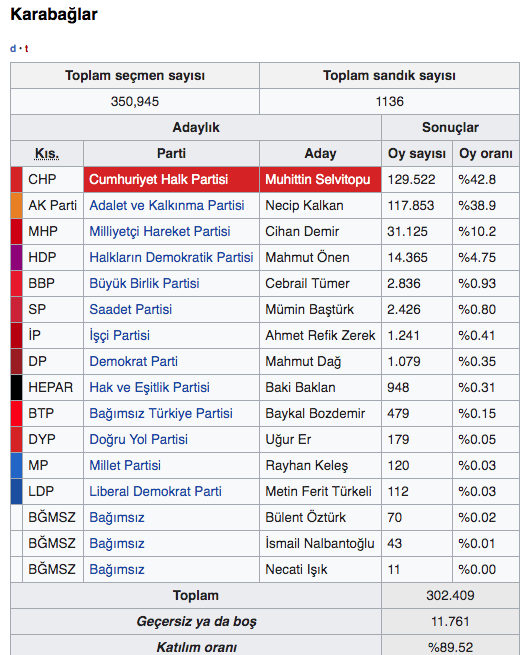Click the Oy sayısı column header
The height and width of the screenshot is (655, 521).
417,154
